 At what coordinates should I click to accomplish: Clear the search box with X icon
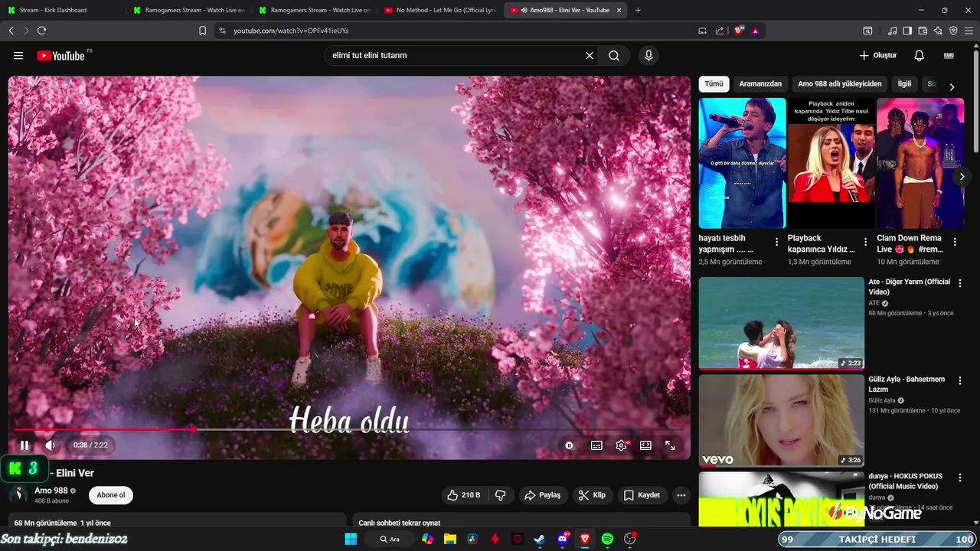click(x=590, y=56)
